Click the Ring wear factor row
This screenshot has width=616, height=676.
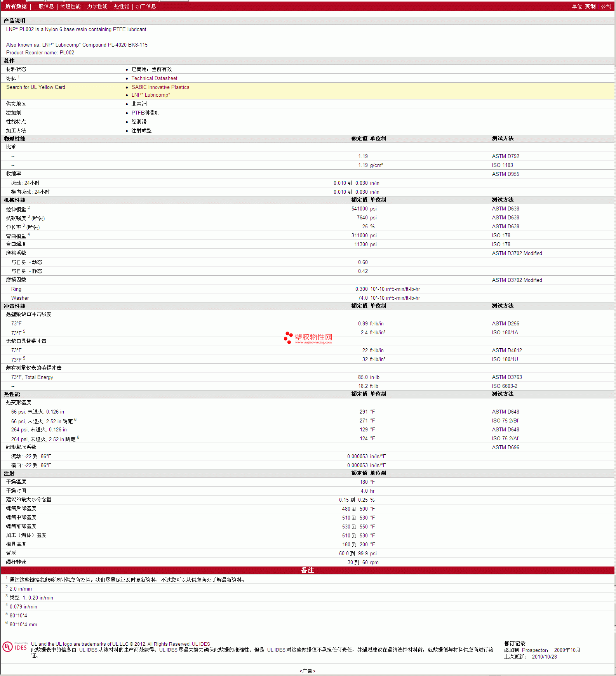pyautogui.click(x=308, y=289)
